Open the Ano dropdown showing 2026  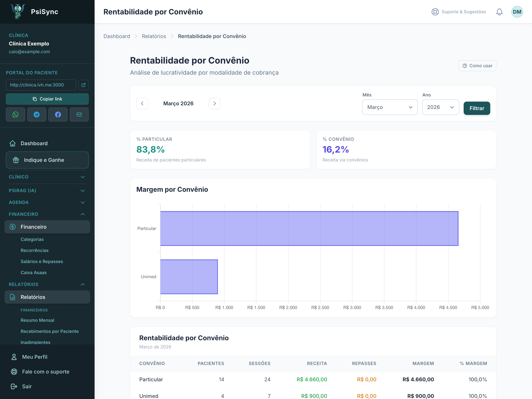(441, 107)
